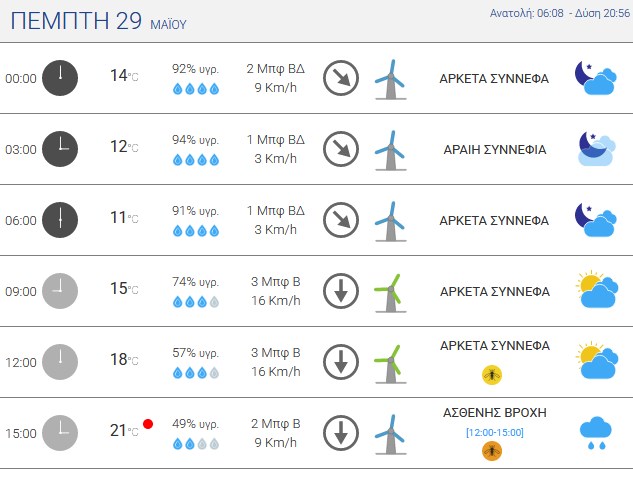This screenshot has width=633, height=479.
Task: Click the moon and cloud icon at 00:00
Action: 596,78
